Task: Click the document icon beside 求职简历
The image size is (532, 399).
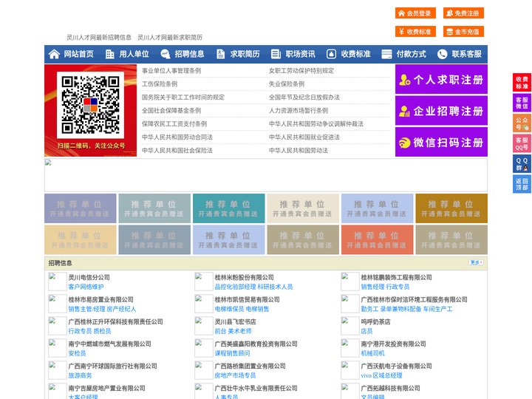Action: click(x=220, y=54)
